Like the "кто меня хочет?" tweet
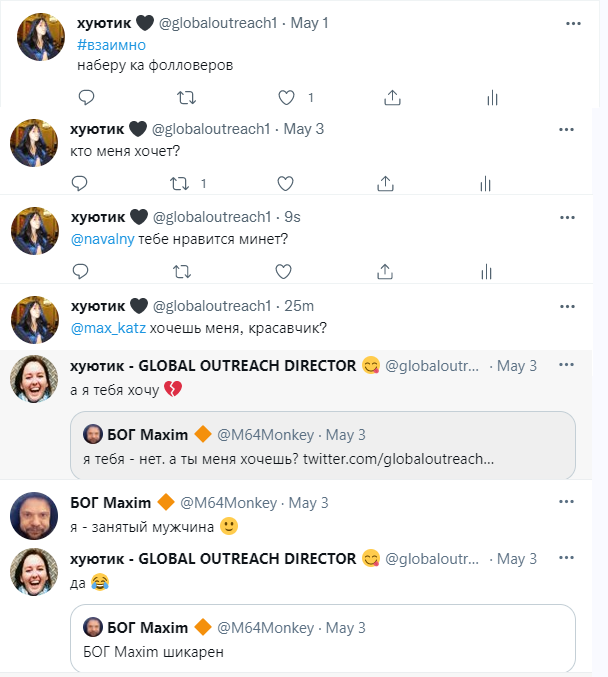608x677 pixels. tap(285, 183)
